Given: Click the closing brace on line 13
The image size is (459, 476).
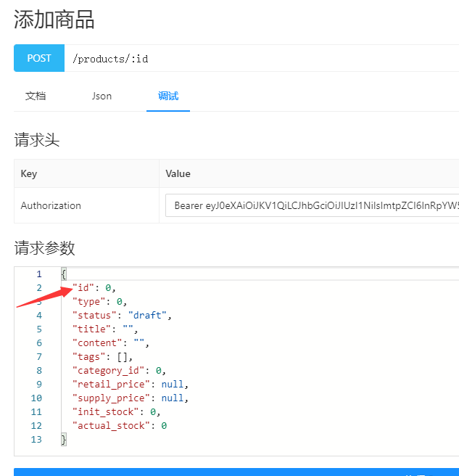Looking at the screenshot, I should (64, 440).
